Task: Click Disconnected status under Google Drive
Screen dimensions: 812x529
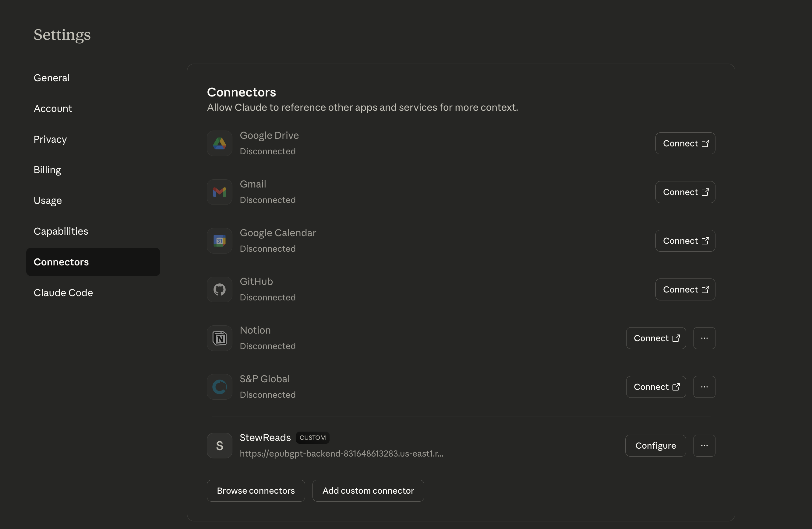Action: point(267,152)
